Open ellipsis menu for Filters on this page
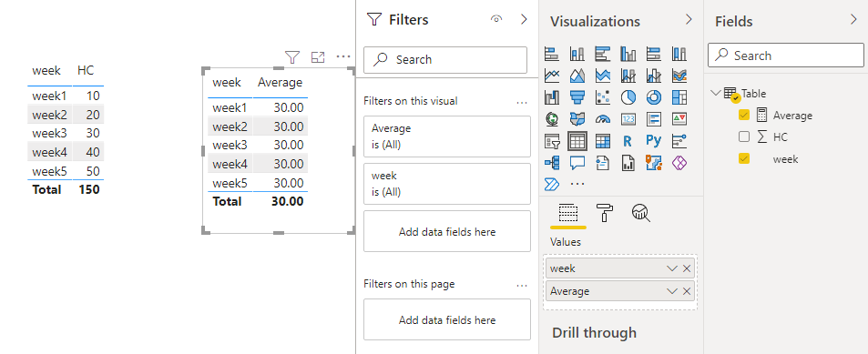This screenshot has height=354, width=868. [522, 285]
